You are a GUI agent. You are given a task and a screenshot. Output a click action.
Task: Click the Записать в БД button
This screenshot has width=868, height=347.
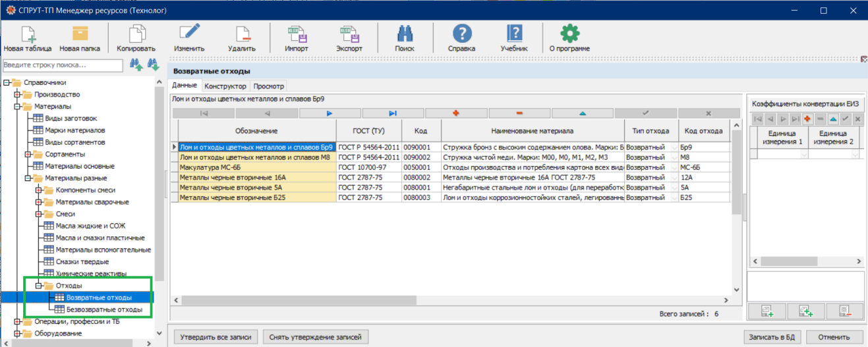tap(771, 337)
